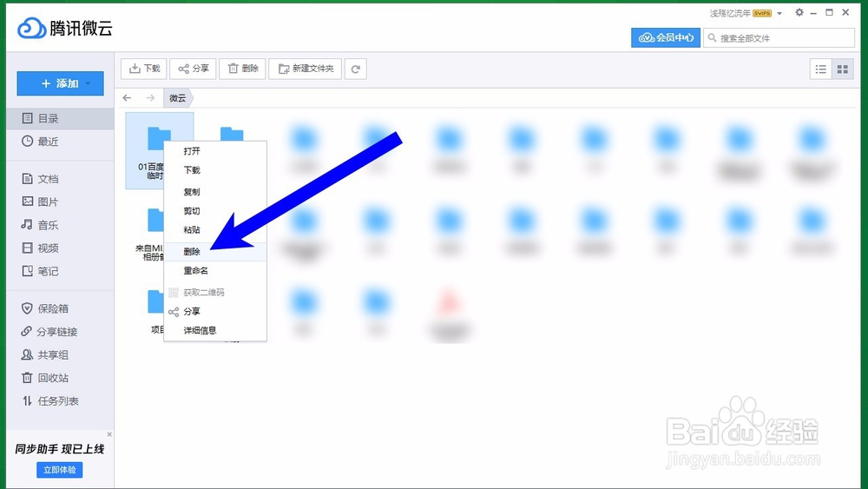The width and height of the screenshot is (868, 489).
Task: Click the 删除 toolbar button
Action: tap(242, 69)
